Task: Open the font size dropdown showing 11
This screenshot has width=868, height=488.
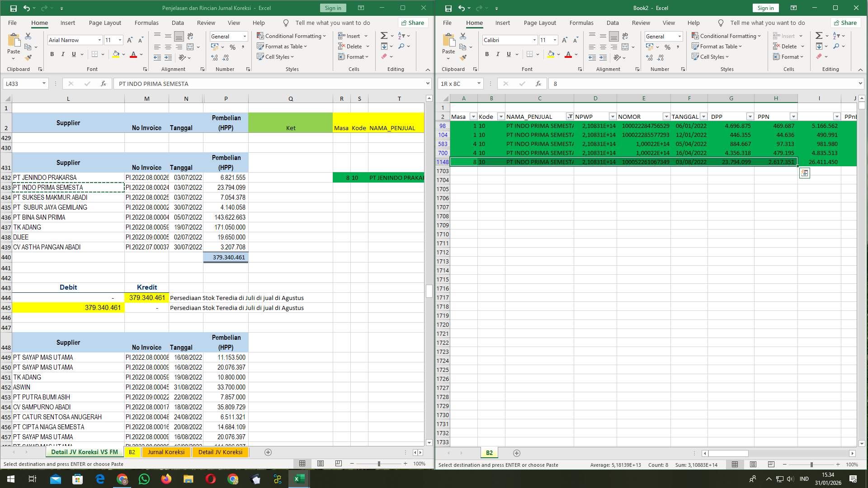Action: (x=119, y=40)
